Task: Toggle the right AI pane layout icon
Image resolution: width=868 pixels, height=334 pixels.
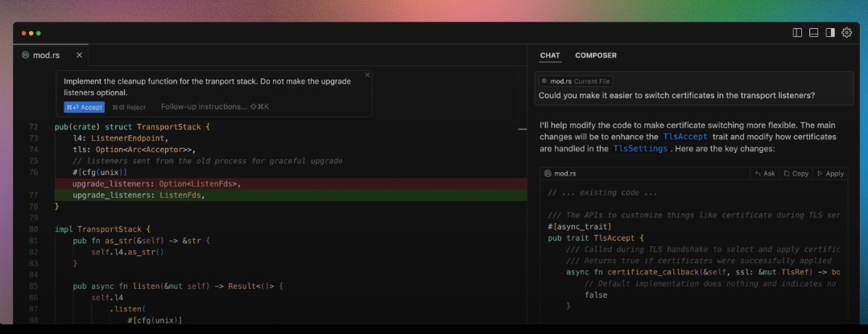Action: pos(830,33)
